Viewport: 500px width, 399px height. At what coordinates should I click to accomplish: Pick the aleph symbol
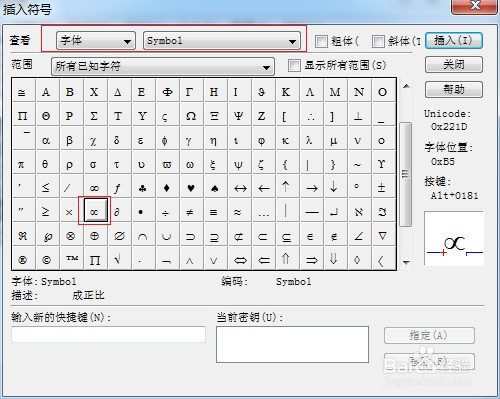[x=358, y=212]
